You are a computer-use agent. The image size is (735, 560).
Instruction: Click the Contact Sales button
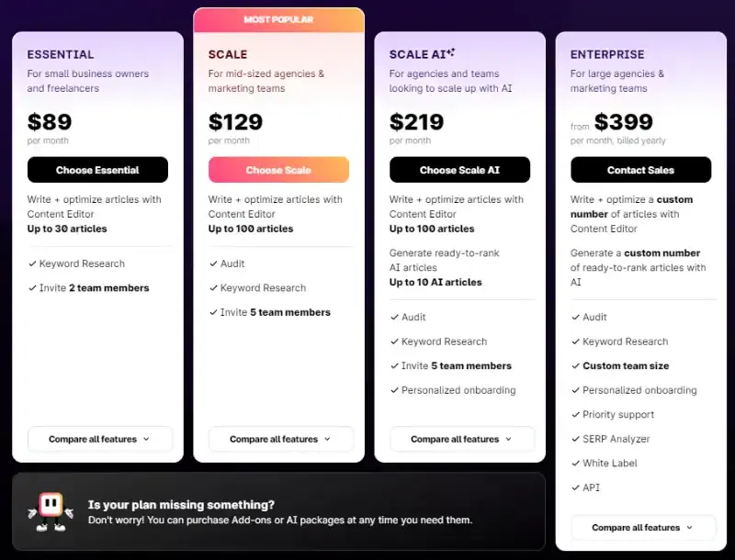click(640, 170)
